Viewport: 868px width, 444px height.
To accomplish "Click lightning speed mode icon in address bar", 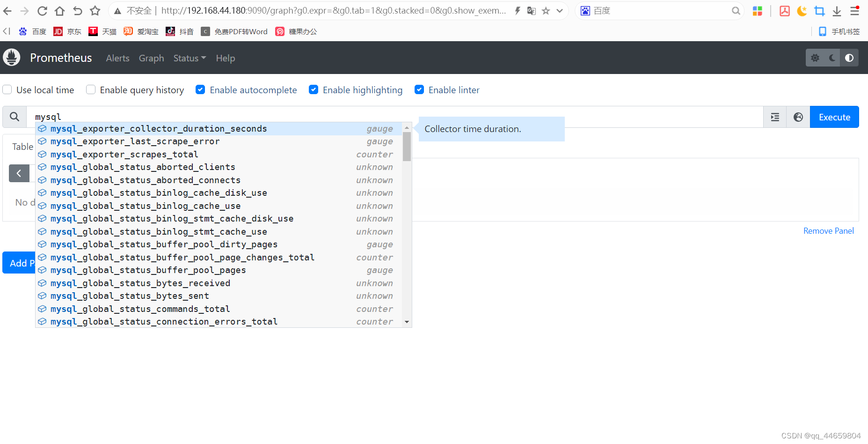I will point(518,11).
